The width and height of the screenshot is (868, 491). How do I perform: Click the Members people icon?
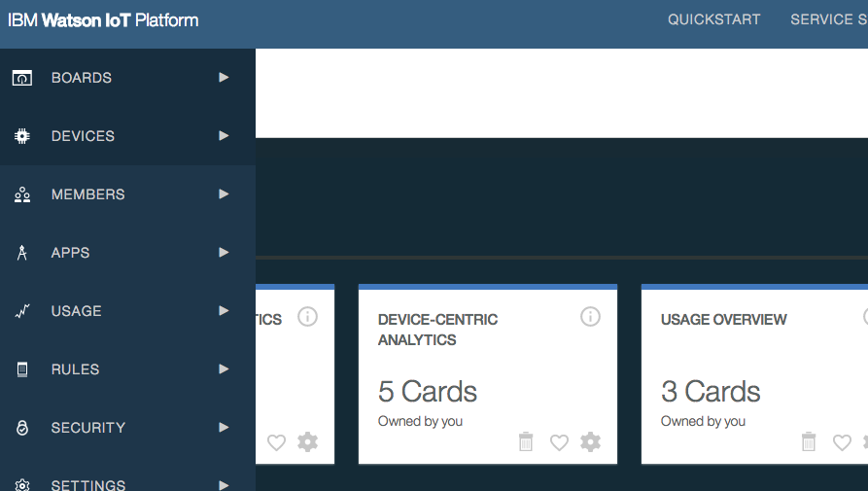click(x=22, y=194)
